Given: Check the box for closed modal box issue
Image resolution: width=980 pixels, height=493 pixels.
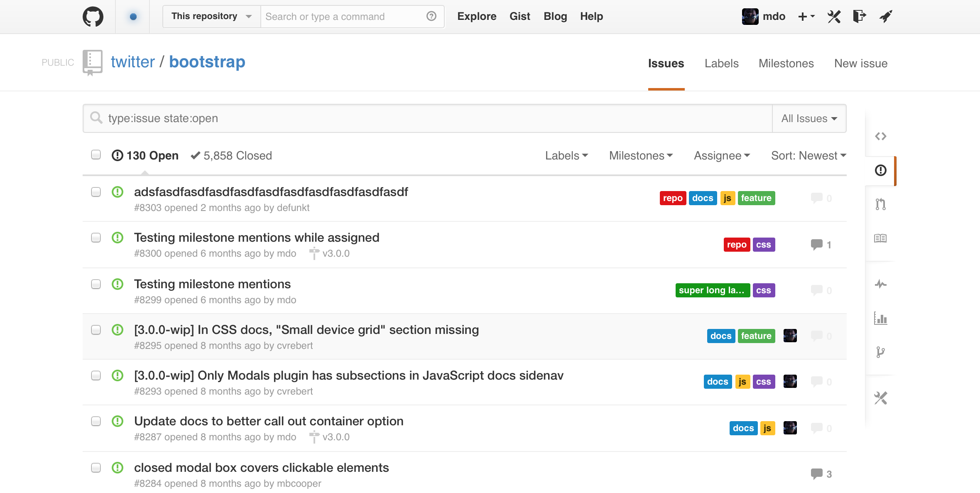Looking at the screenshot, I should tap(96, 468).
